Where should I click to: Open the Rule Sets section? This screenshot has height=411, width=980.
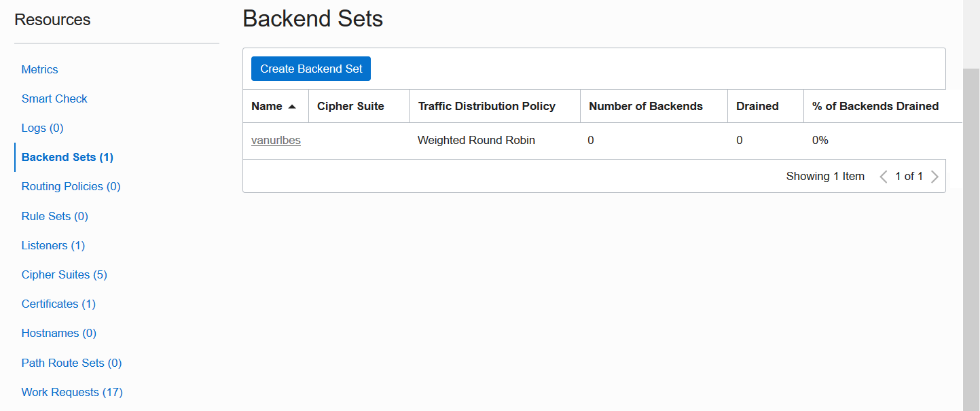coord(54,216)
